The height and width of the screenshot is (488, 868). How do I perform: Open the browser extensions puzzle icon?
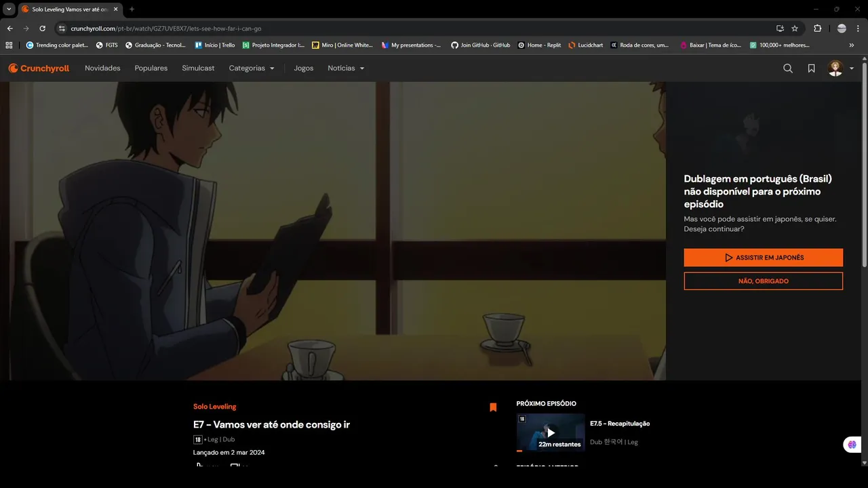pyautogui.click(x=817, y=28)
